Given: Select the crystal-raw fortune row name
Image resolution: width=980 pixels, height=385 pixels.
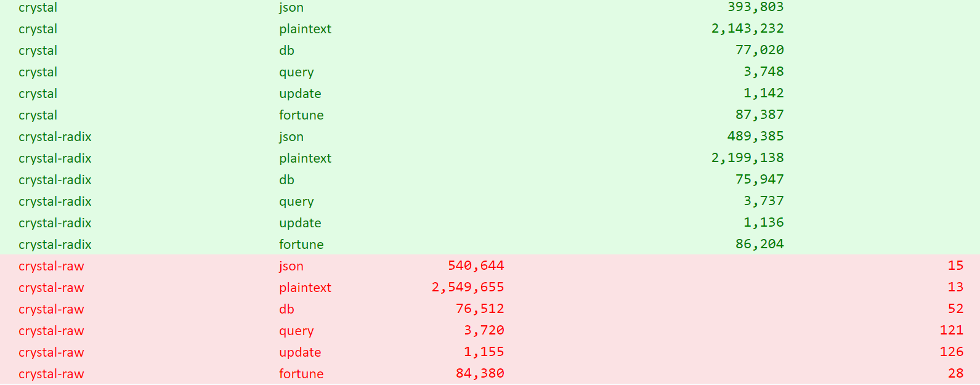Looking at the screenshot, I should (51, 374).
